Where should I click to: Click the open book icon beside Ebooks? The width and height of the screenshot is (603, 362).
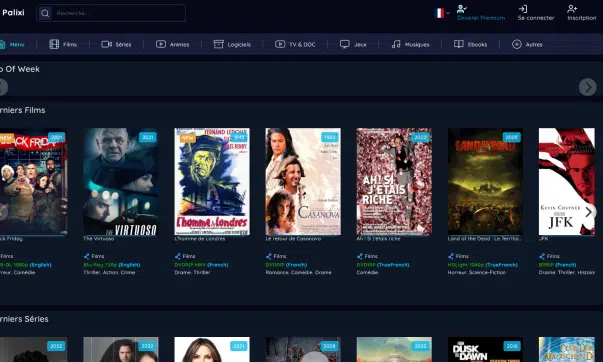pos(458,44)
